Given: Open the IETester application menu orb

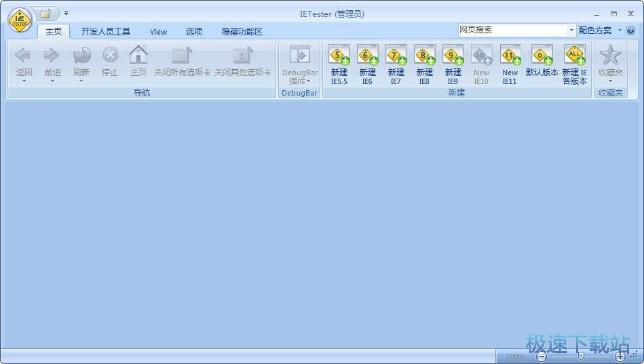Looking at the screenshot, I should click(20, 20).
